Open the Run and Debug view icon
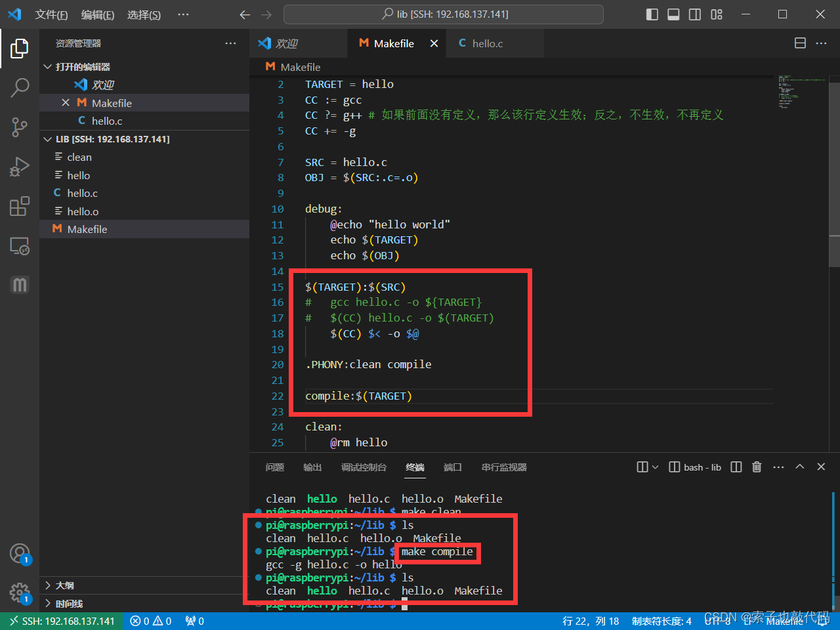The height and width of the screenshot is (630, 840). (x=20, y=166)
